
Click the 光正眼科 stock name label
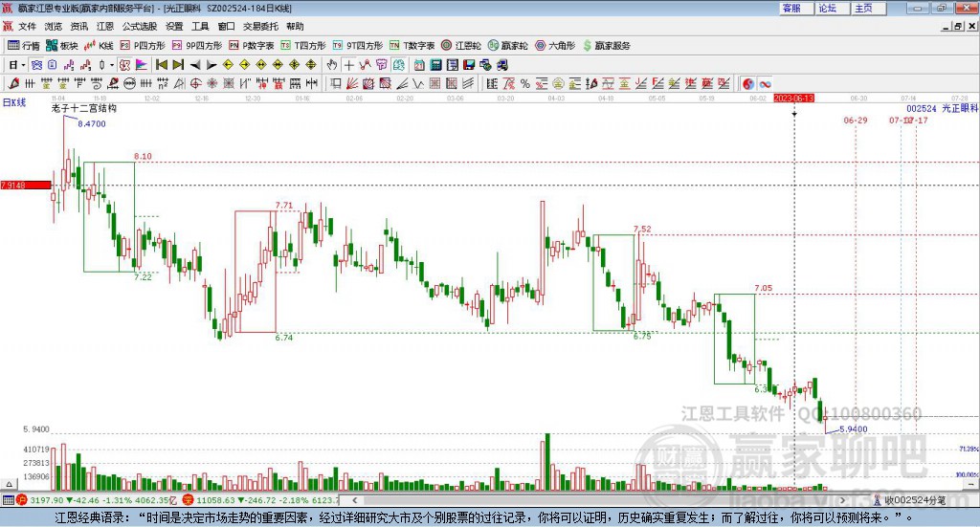960,108
